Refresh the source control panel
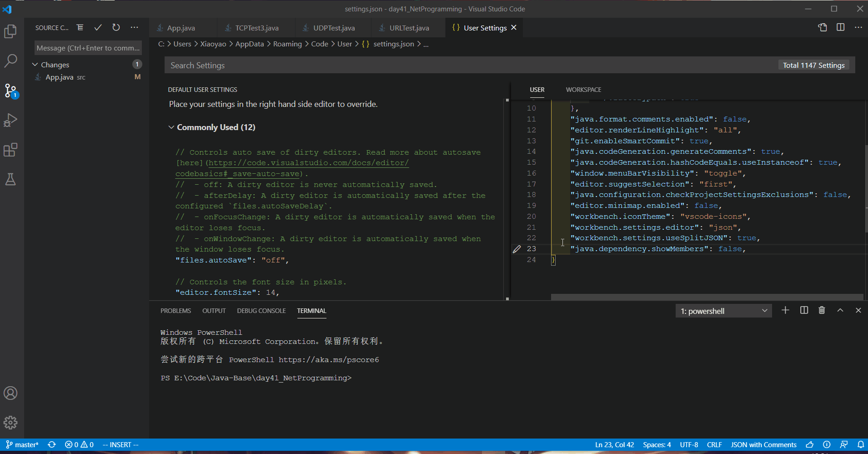Viewport: 868px width, 454px height. (x=116, y=27)
